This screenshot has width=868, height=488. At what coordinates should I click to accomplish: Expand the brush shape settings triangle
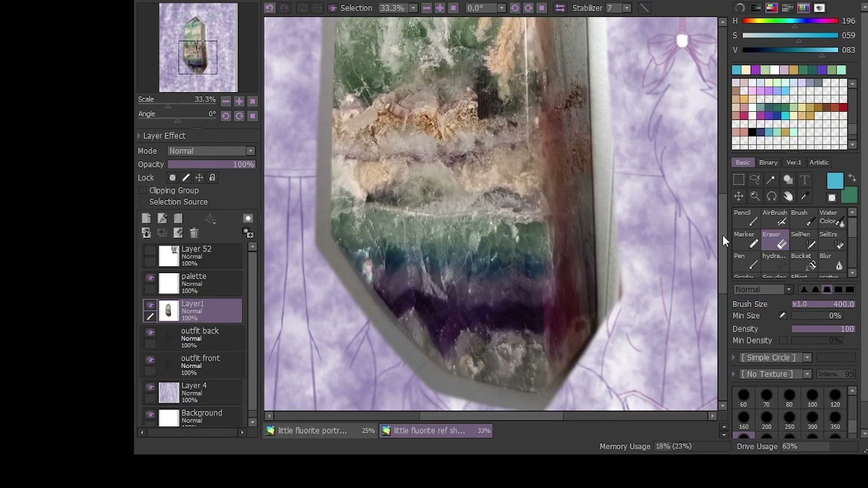click(734, 357)
